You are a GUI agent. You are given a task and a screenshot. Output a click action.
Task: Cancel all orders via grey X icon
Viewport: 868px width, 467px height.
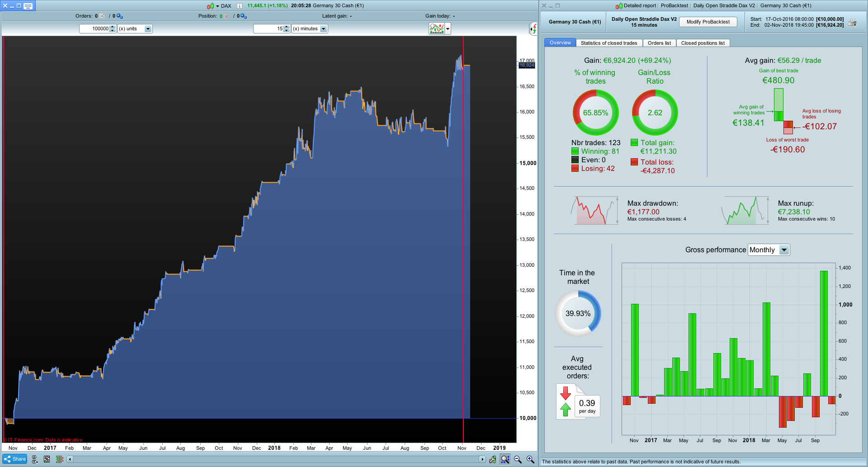(102, 16)
